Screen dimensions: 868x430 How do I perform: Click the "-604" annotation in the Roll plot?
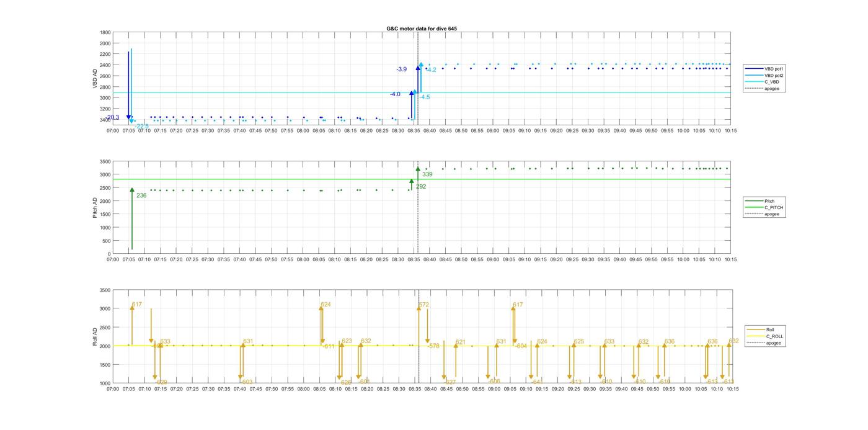tap(521, 346)
